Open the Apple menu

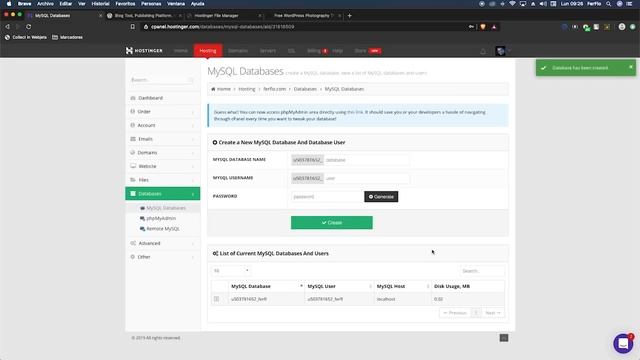click(9, 4)
